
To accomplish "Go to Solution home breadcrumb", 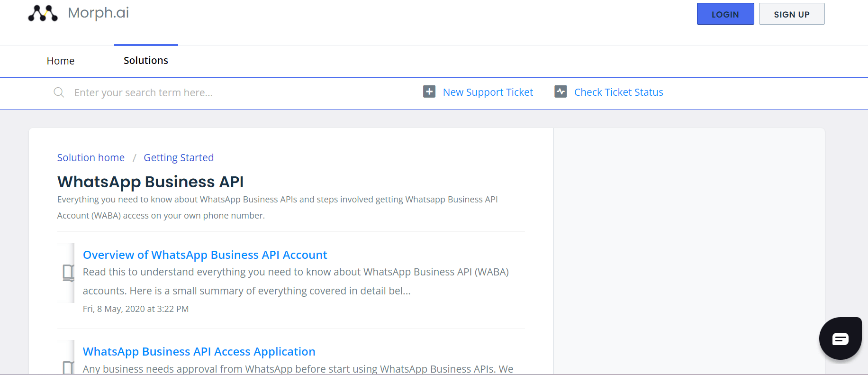I will click(x=91, y=157).
